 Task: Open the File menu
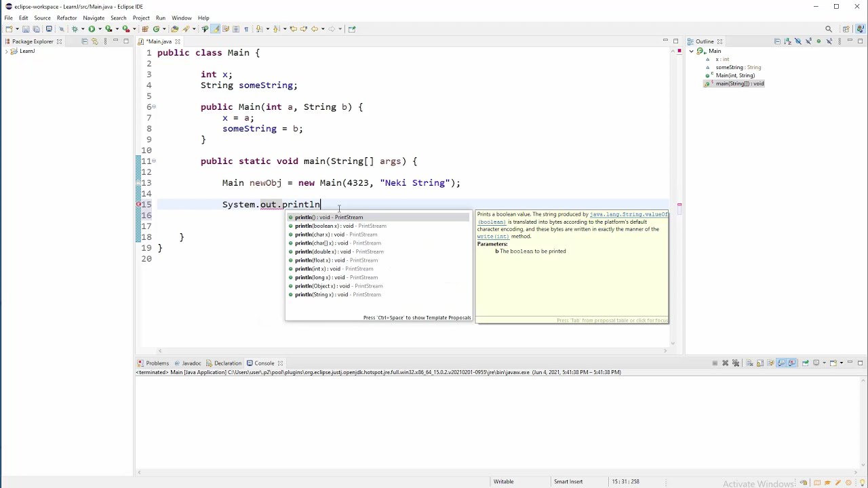pos(8,18)
